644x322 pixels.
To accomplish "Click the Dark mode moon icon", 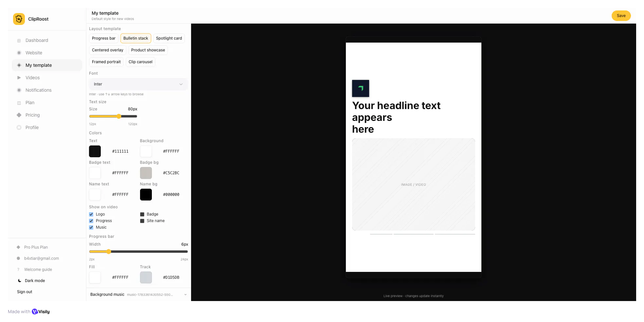I will pyautogui.click(x=20, y=281).
